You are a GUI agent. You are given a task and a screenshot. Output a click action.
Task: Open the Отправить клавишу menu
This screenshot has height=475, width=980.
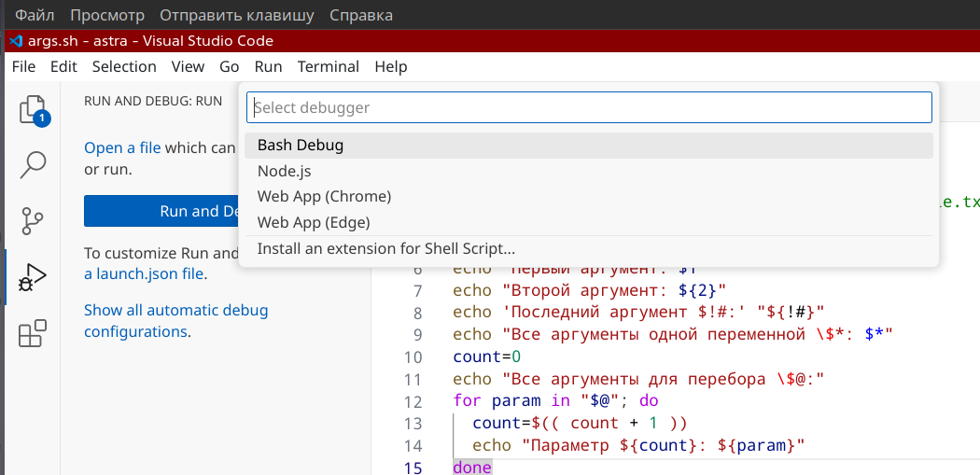[x=237, y=15]
